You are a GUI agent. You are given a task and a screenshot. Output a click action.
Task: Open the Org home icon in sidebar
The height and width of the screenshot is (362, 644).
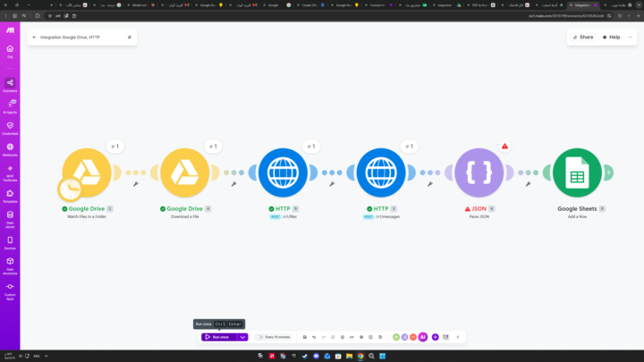point(10,51)
